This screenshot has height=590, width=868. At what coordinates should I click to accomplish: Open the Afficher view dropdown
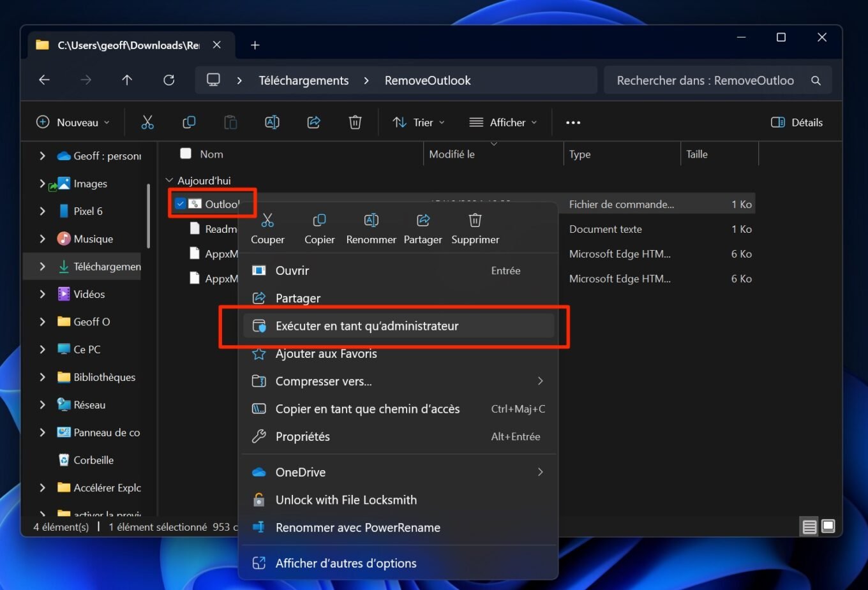point(503,122)
